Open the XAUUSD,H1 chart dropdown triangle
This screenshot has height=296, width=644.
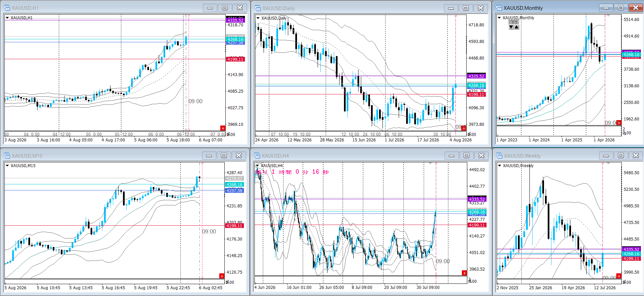(7, 18)
